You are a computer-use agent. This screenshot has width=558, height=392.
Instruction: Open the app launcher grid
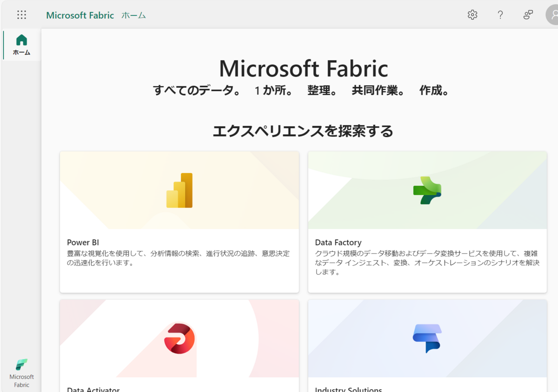[x=21, y=15]
